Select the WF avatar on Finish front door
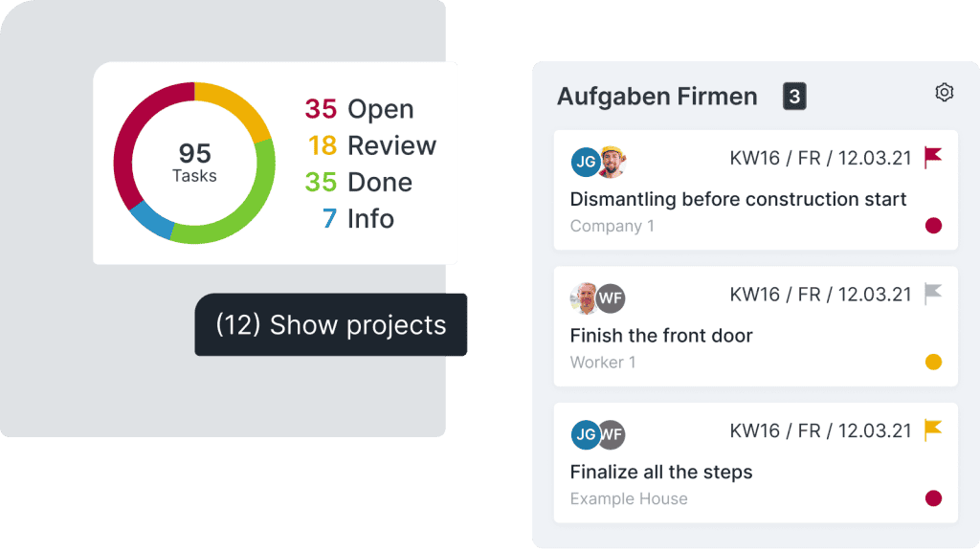The height and width of the screenshot is (551, 980). click(x=612, y=298)
